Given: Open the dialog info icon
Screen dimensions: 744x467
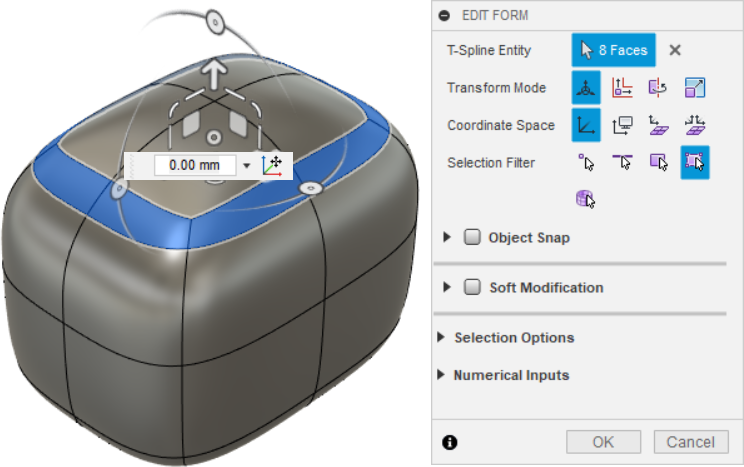Looking at the screenshot, I should pos(449,442).
